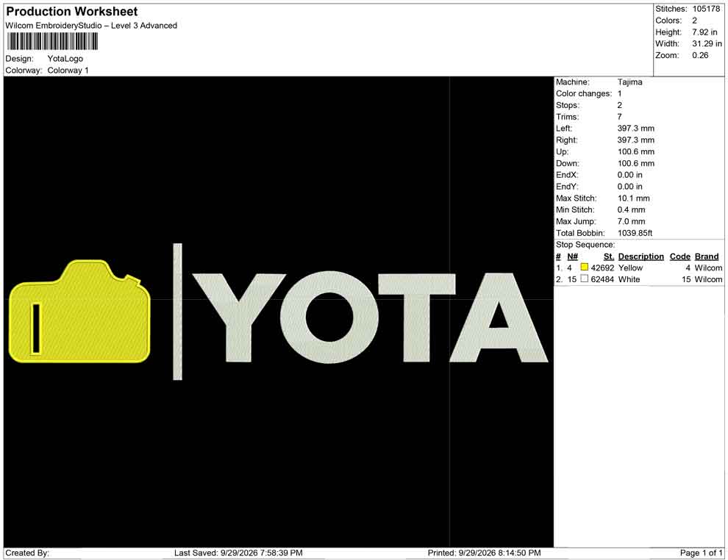The width and height of the screenshot is (728, 560).
Task: Click the 'Trims:' label
Action: pos(568,117)
